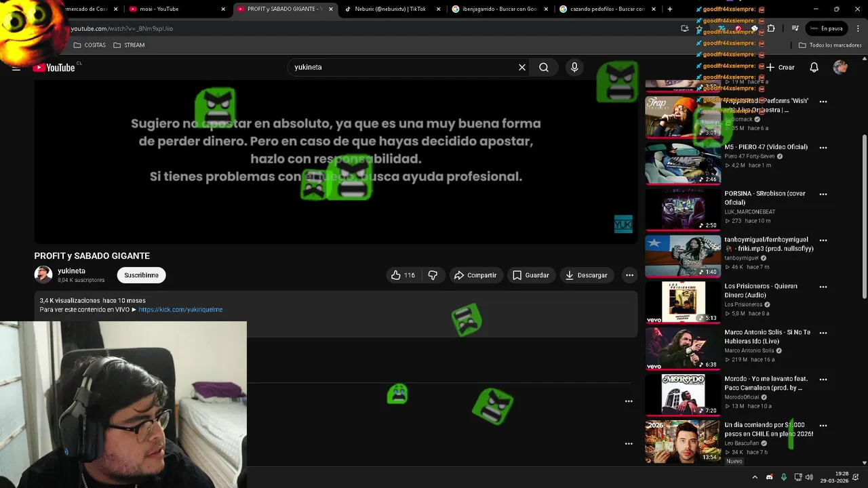Open the COSITAS bookmarks folder
Image resolution: width=868 pixels, height=488 pixels.
(90, 45)
